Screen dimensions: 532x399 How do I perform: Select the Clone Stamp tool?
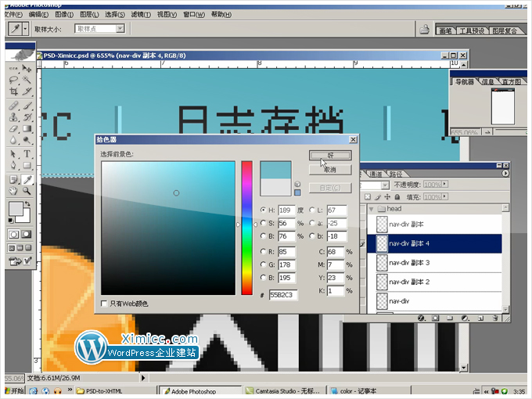13,117
